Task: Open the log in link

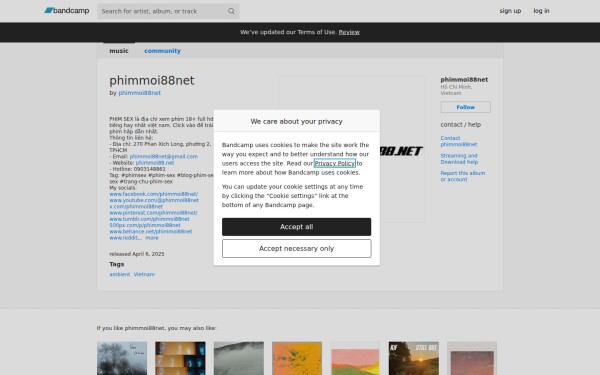Action: 541,11
